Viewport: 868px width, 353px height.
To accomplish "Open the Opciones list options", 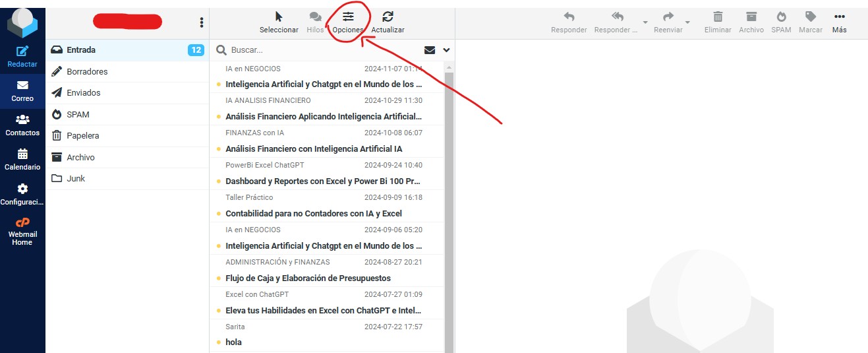I will pos(348,22).
